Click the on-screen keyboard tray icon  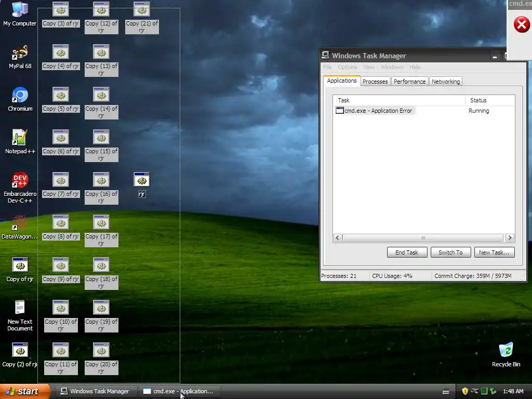(x=446, y=392)
